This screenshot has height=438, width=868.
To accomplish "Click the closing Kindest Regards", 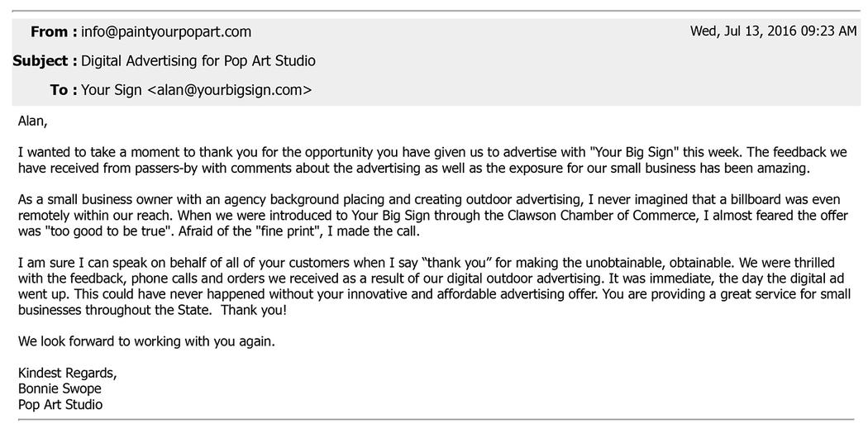I will 67,374.
